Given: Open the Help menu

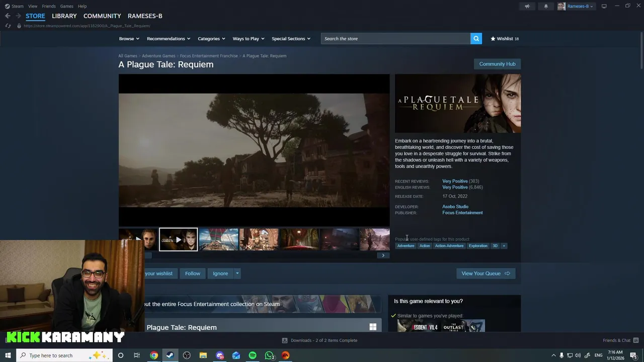Looking at the screenshot, I should pyautogui.click(x=82, y=6).
